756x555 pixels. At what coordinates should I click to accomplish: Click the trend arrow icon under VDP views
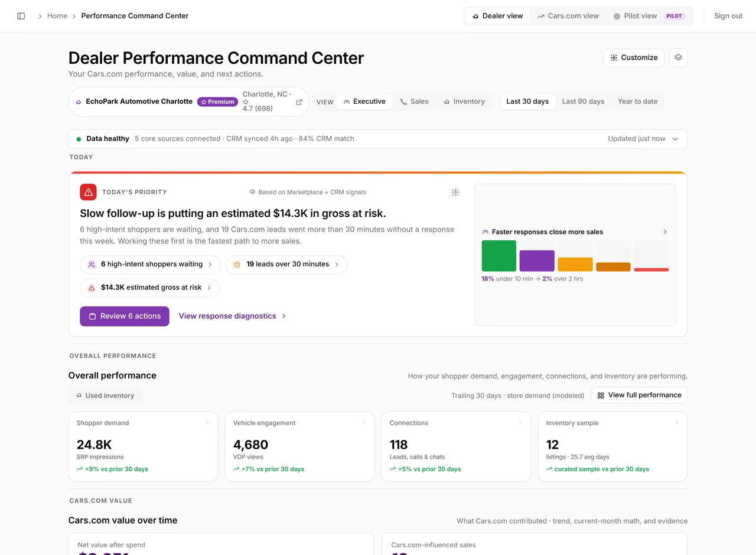236,469
